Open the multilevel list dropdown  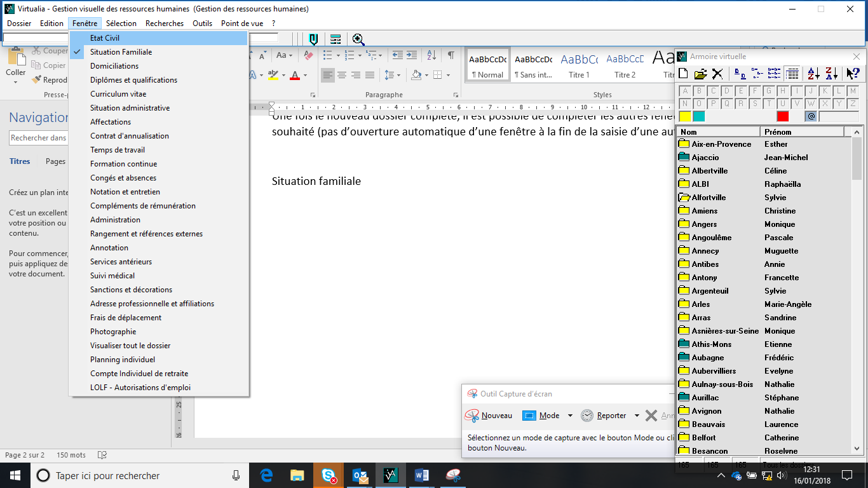pos(381,55)
